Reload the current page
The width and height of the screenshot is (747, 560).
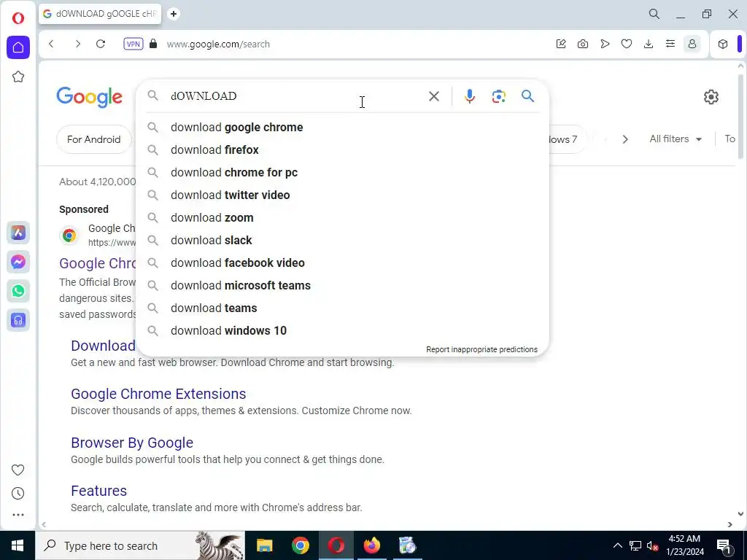[101, 44]
